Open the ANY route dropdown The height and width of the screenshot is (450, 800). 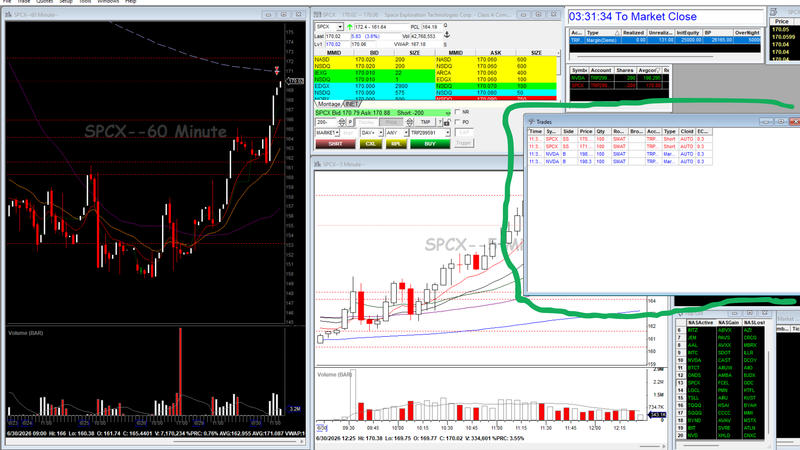click(406, 133)
